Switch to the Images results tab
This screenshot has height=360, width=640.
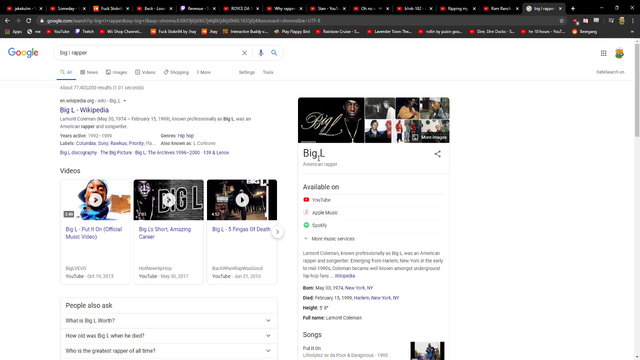(116, 72)
